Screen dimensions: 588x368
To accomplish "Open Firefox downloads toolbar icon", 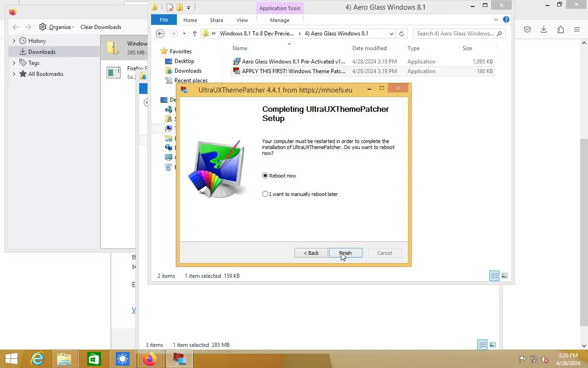I will point(544,29).
